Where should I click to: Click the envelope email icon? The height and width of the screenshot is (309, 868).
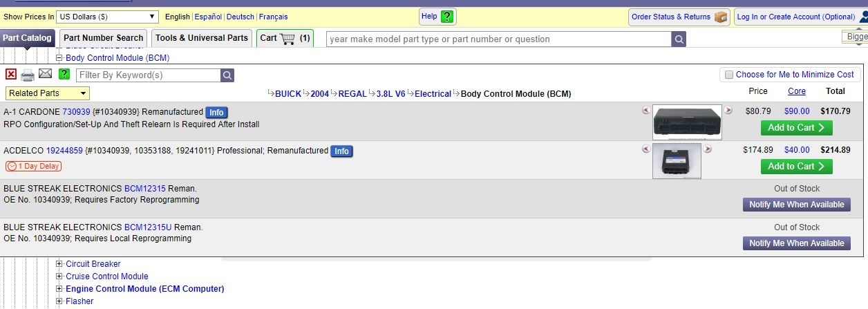(46, 74)
